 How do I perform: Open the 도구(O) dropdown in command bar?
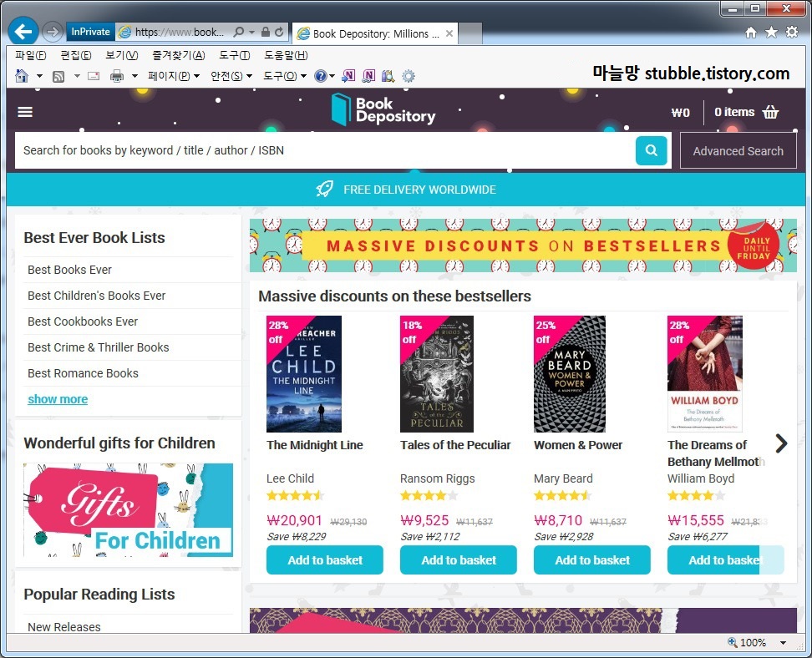[285, 76]
